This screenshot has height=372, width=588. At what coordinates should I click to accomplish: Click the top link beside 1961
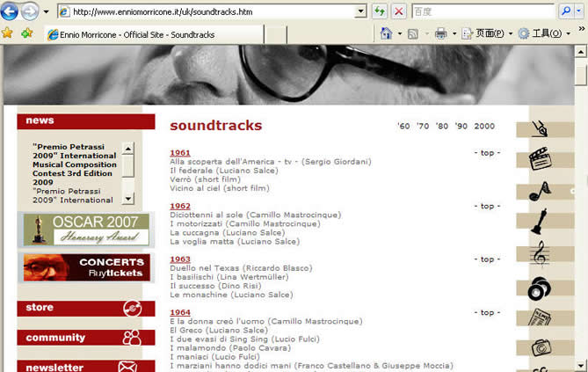(x=487, y=153)
